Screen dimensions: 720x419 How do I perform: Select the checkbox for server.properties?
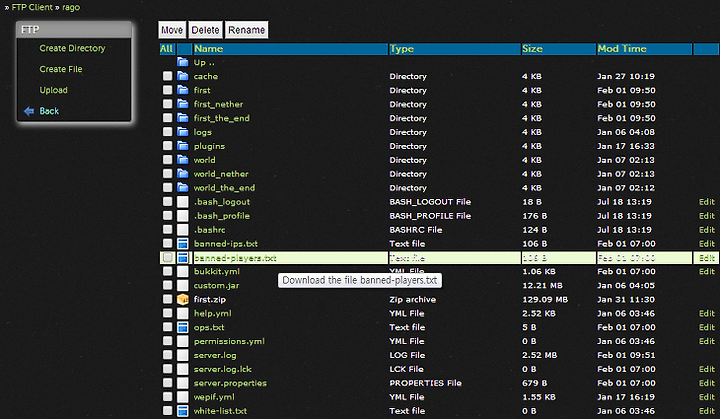tap(168, 383)
